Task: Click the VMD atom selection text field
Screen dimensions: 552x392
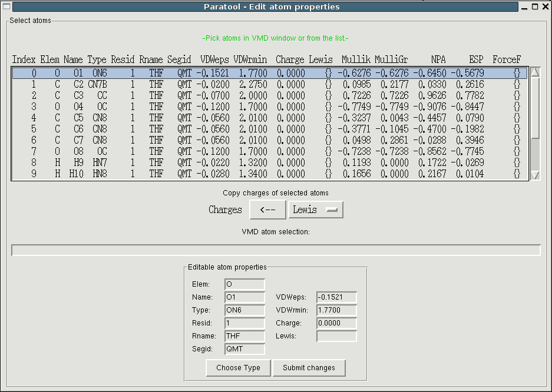Action: [276, 250]
